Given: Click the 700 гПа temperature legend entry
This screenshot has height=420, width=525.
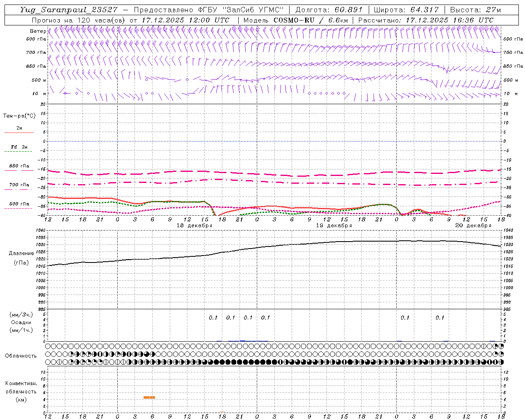Looking at the screenshot, I should (19, 185).
